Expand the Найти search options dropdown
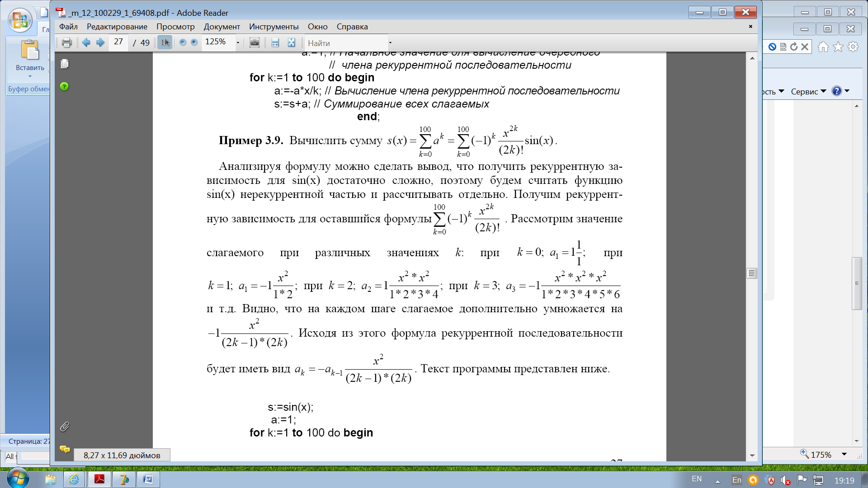The width and height of the screenshot is (868, 488). click(x=390, y=43)
